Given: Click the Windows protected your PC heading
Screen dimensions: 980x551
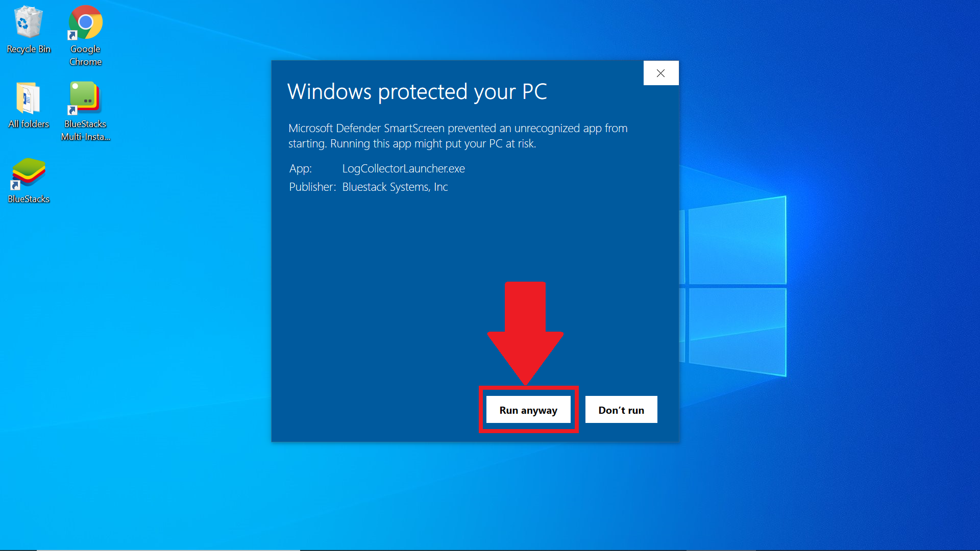Looking at the screenshot, I should (417, 92).
